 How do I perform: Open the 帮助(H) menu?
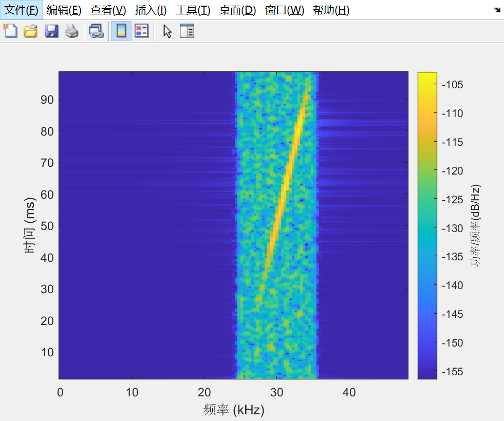[331, 10]
